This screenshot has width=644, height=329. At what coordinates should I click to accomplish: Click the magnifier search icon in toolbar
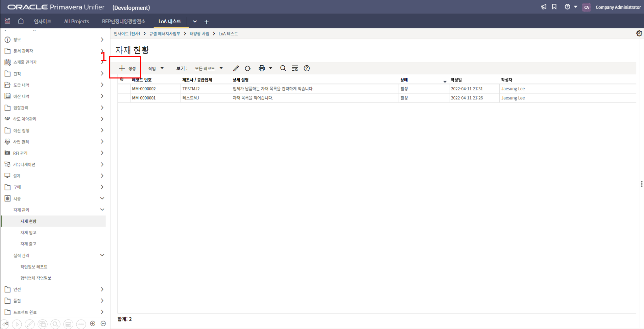point(283,68)
